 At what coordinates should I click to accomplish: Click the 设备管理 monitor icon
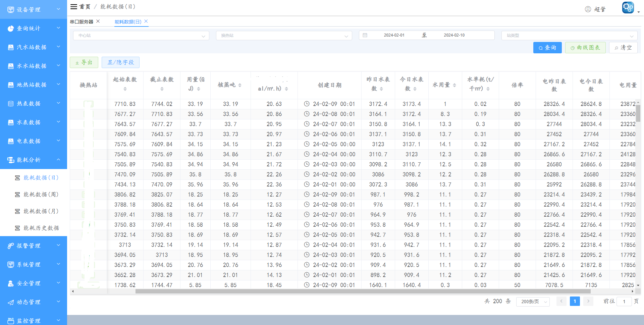click(x=11, y=10)
